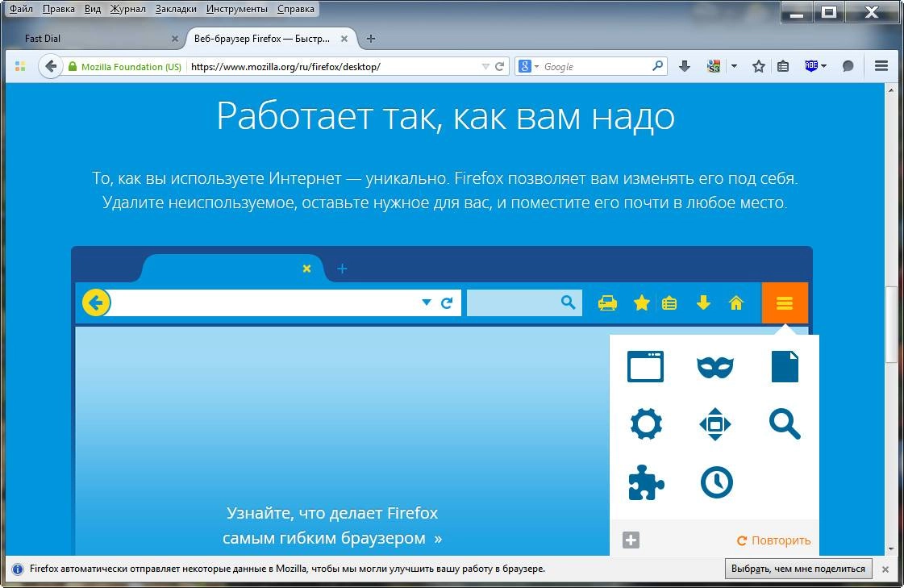The width and height of the screenshot is (904, 588).
Task: Click the private browsing mask icon
Action: (x=715, y=367)
